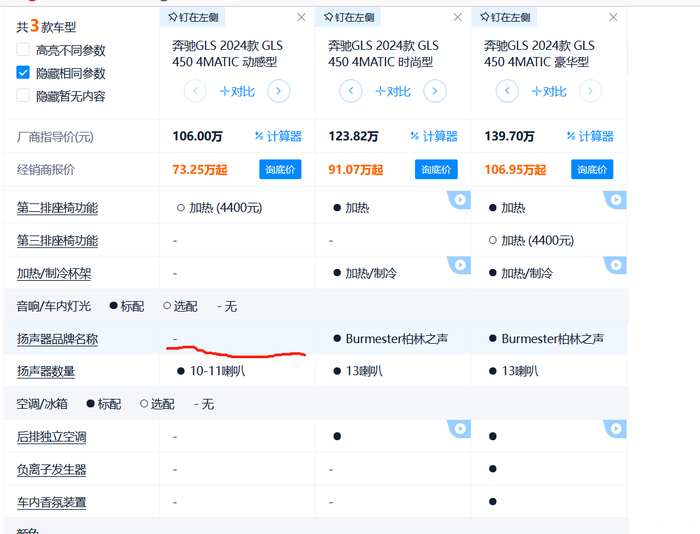Remove the 时尚型 model from comparison
This screenshot has width=700, height=534.
click(458, 17)
